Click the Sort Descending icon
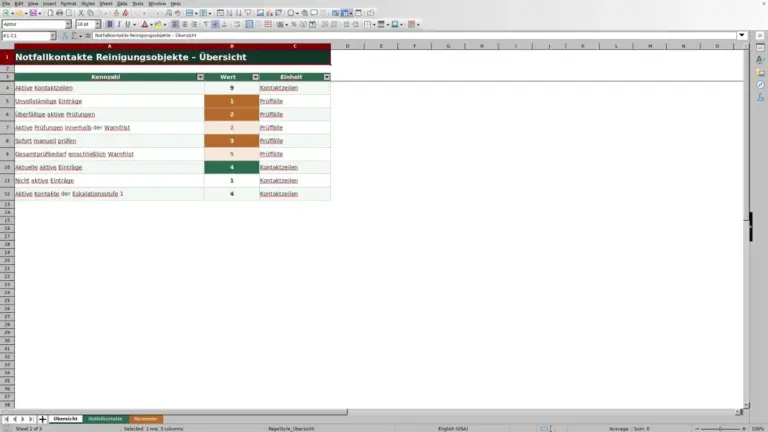The image size is (768, 432). (239, 13)
